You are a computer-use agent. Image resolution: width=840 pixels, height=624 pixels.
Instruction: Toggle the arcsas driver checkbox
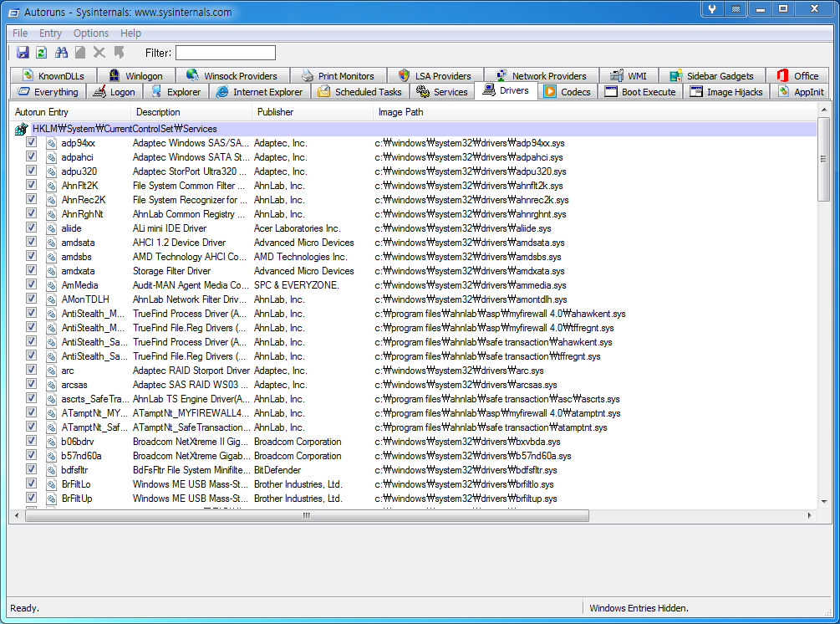point(32,384)
